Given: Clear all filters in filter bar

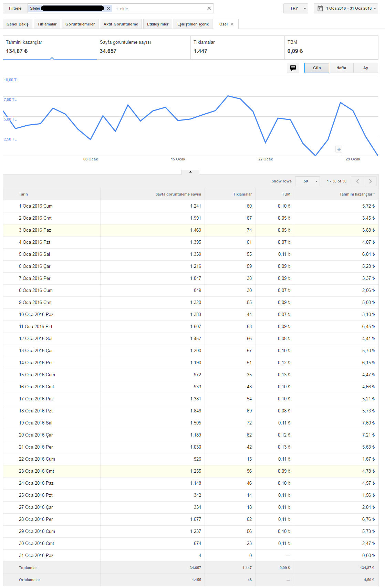Looking at the screenshot, I should [x=209, y=9].
